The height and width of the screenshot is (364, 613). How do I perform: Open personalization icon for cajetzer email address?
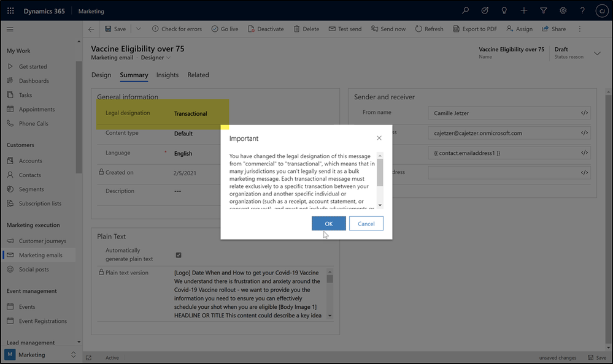(584, 133)
